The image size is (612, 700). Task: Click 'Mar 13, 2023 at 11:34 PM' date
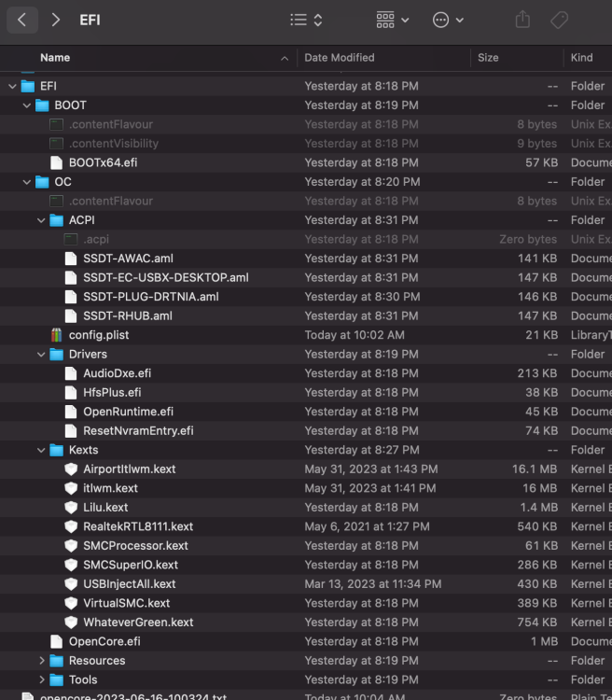[x=373, y=584]
